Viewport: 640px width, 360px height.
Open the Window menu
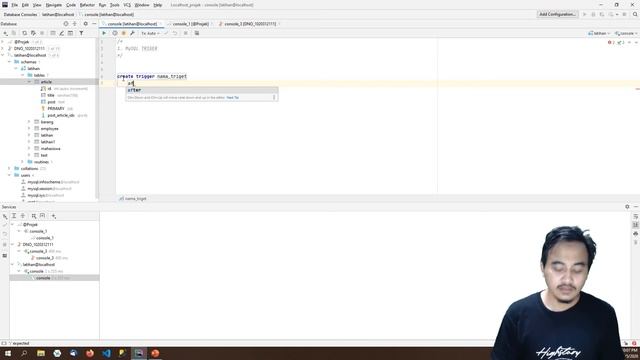142,5
